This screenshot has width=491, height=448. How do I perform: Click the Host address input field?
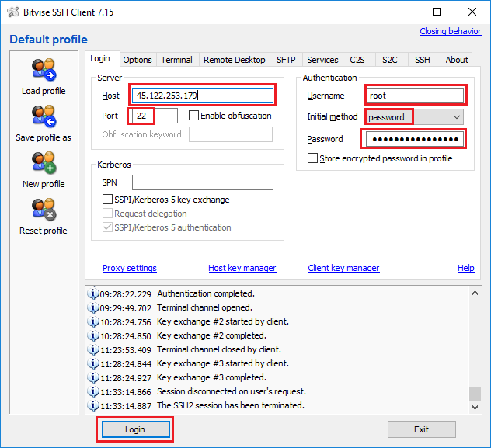coord(202,96)
